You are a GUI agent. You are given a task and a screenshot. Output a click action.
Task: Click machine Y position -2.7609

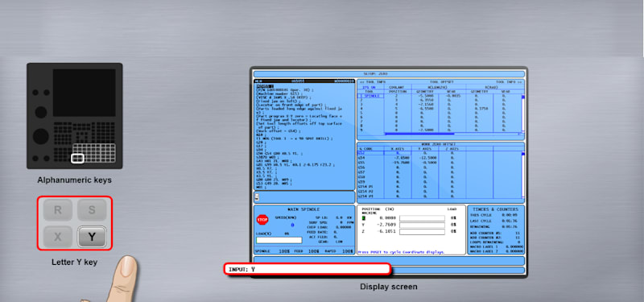pyautogui.click(x=387, y=225)
